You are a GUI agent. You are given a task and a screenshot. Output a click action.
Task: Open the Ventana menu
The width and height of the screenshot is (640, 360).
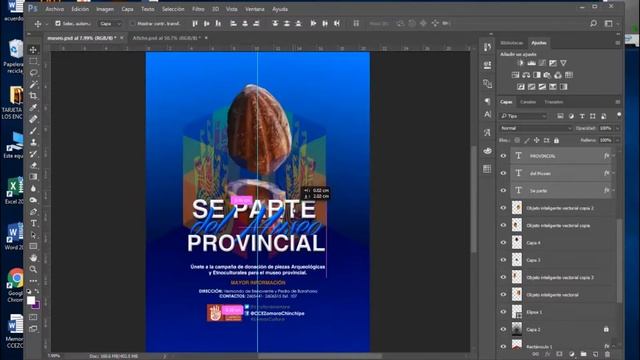[x=255, y=9]
